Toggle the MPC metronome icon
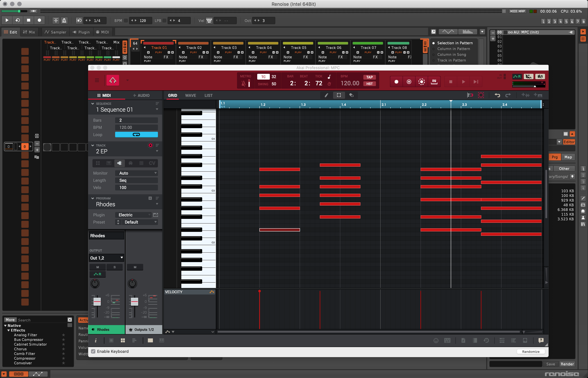The height and width of the screenshot is (378, 588). [243, 84]
